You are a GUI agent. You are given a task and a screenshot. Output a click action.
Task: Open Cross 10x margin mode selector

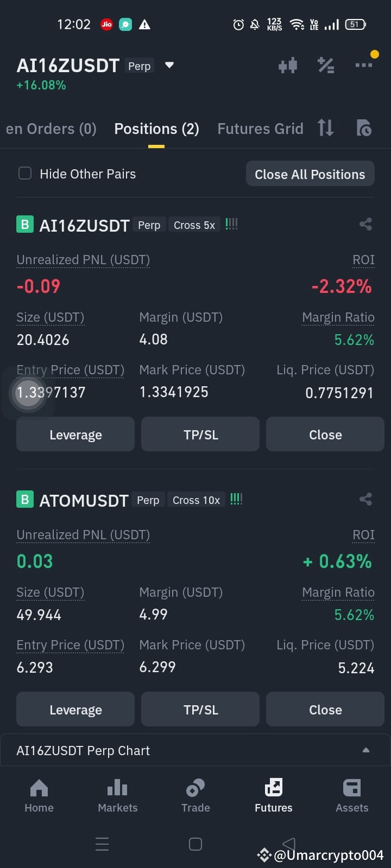196,500
